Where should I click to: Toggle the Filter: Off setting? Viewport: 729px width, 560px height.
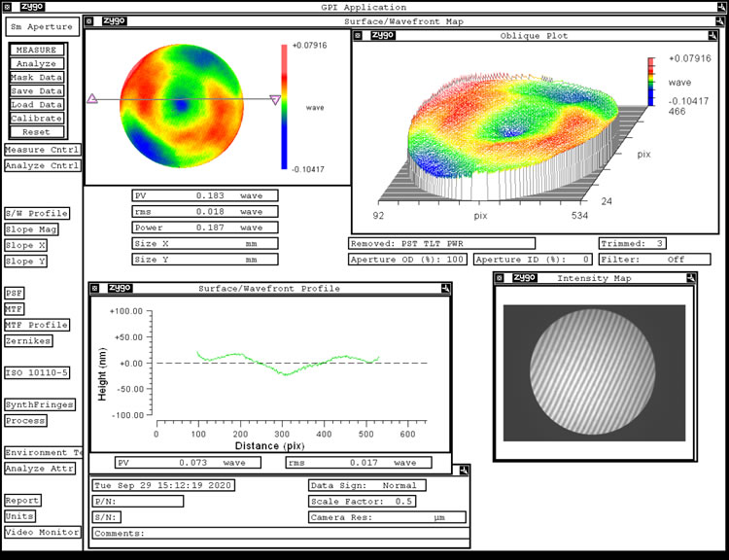tap(659, 260)
